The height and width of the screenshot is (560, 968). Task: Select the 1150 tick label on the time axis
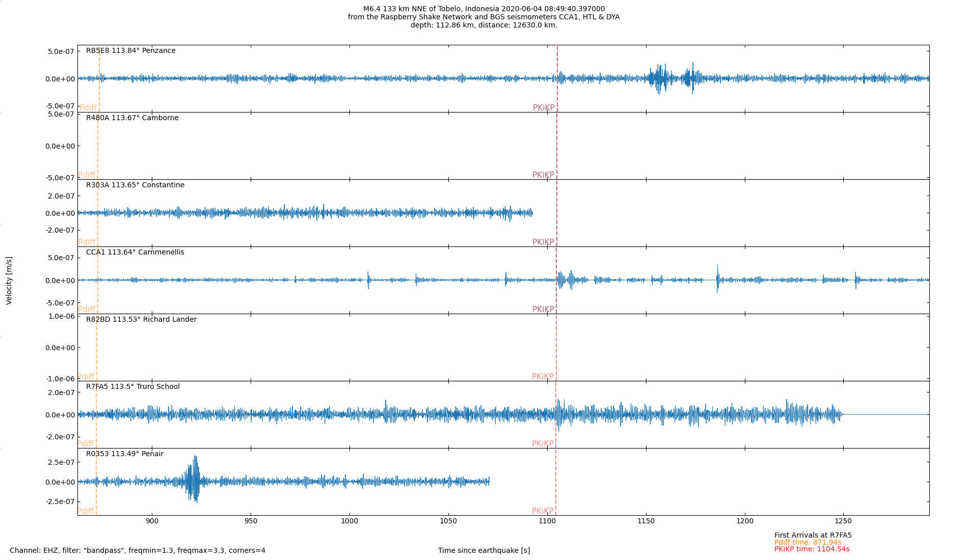pyautogui.click(x=646, y=521)
